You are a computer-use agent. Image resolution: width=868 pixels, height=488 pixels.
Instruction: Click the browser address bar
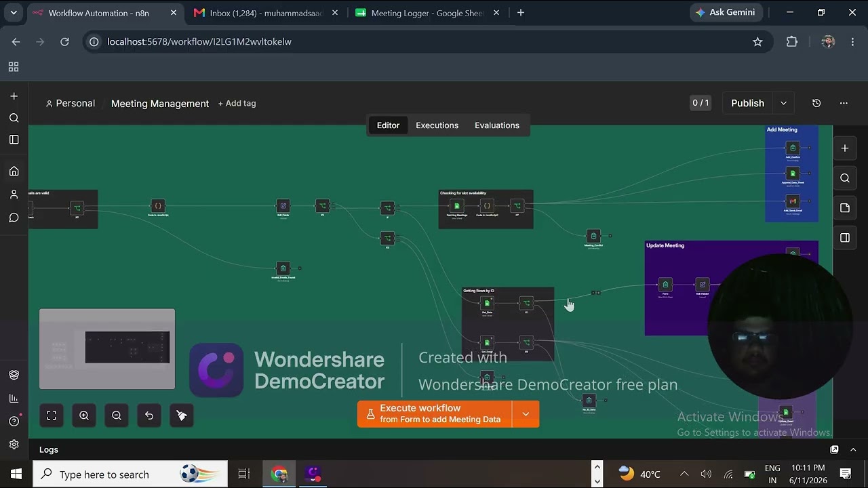coord(426,42)
